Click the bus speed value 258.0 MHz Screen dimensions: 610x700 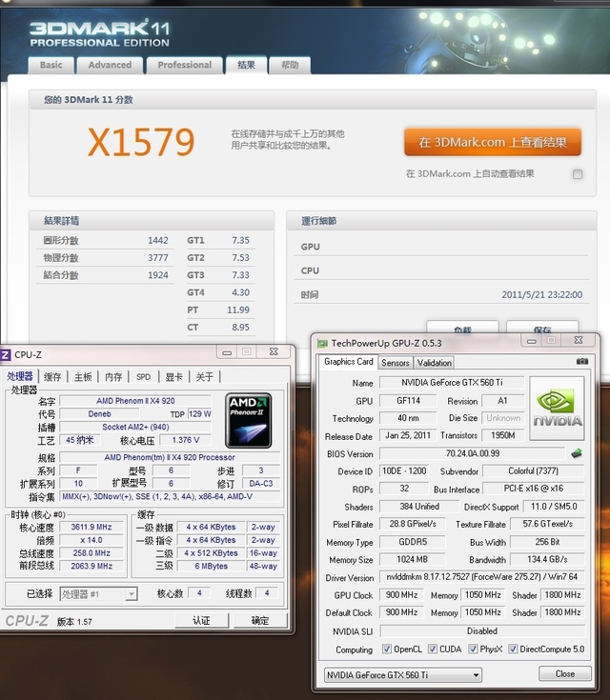point(91,553)
